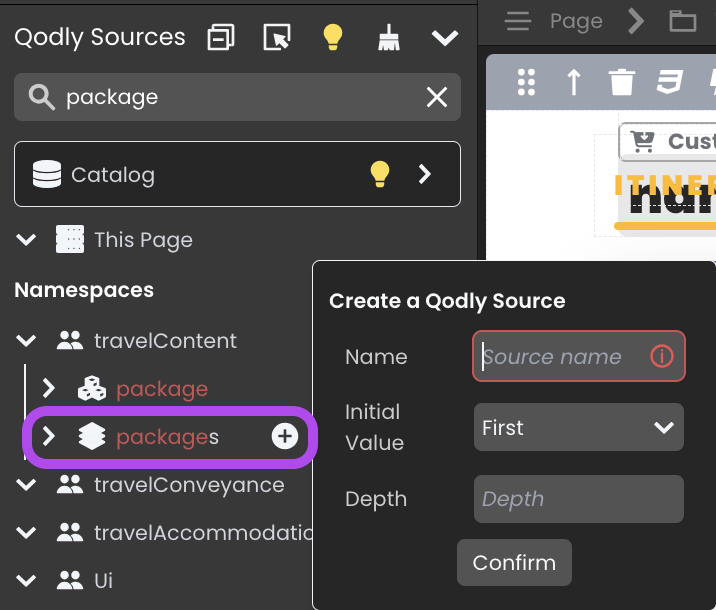This screenshot has width=716, height=610.
Task: Collapse the This Page section
Action: (26, 239)
